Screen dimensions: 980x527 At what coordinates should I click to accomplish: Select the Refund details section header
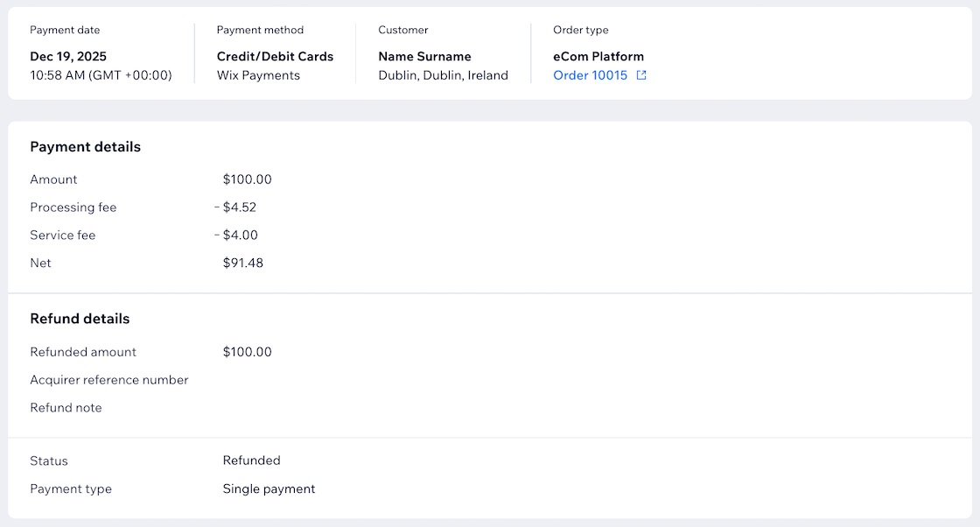pos(78,319)
